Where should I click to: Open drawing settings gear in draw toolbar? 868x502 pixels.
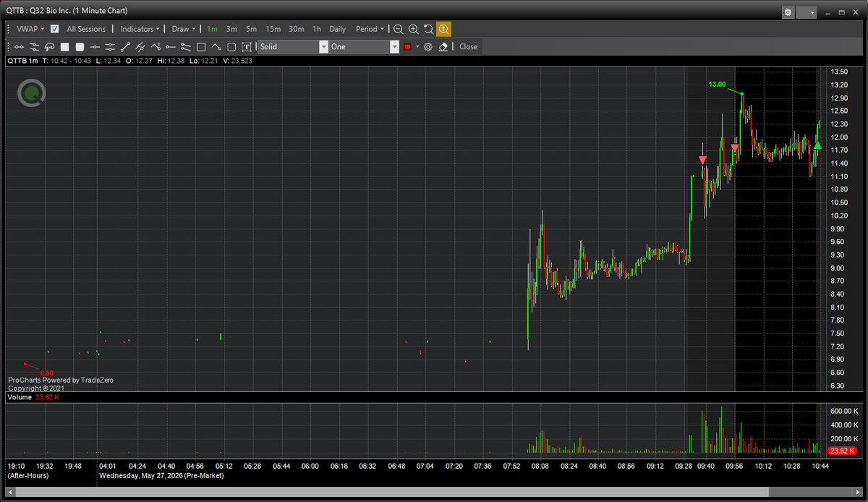(428, 47)
